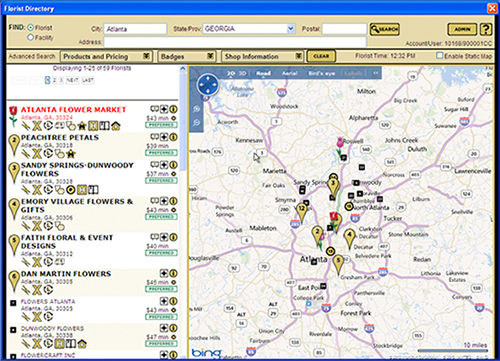Image resolution: width=500 pixels, height=361 pixels.
Task: Select the Florist radio button
Action: (x=30, y=27)
